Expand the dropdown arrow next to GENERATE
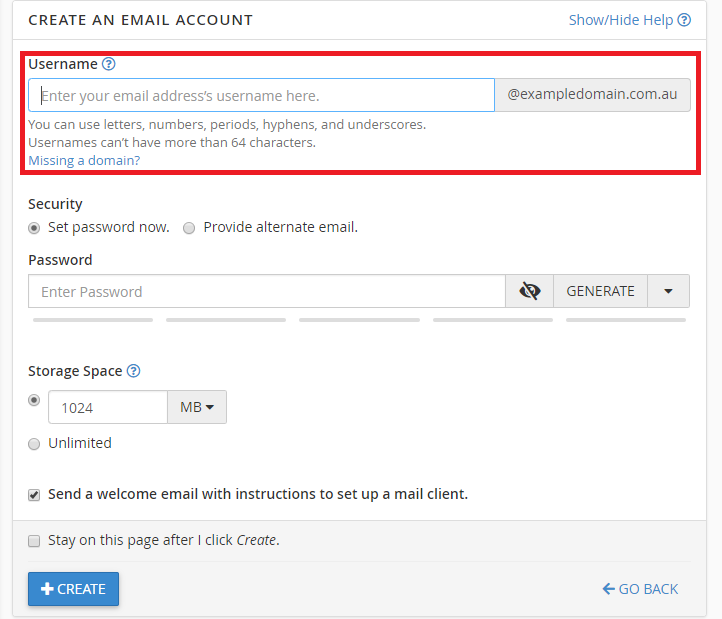This screenshot has width=722, height=619. point(669,292)
